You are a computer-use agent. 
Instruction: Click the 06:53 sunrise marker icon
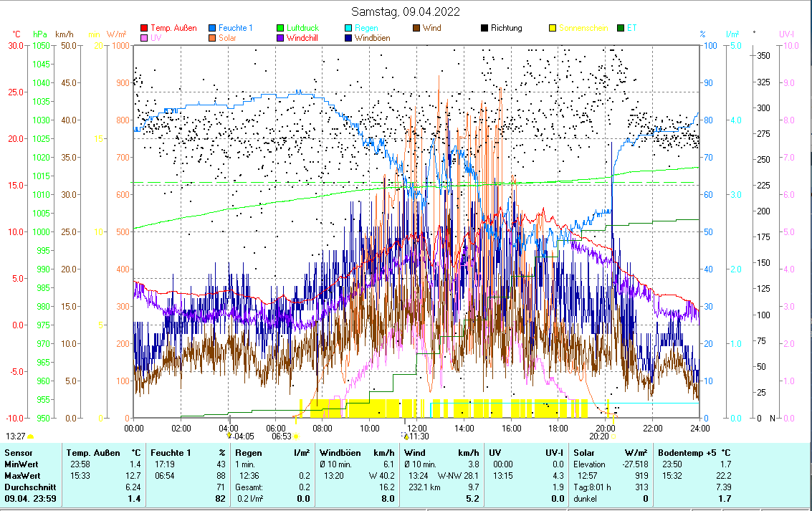295,436
